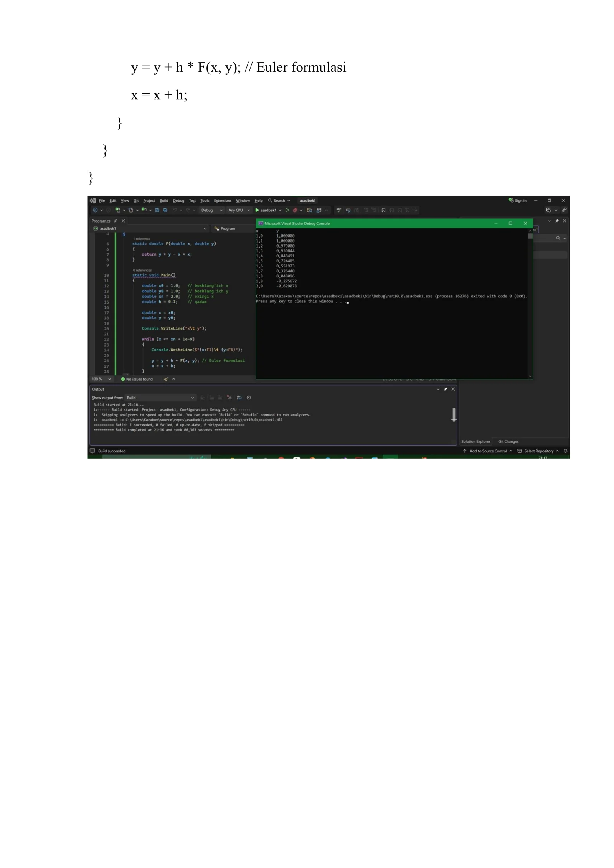Click the Navigate Backward icon
Screen dimensions: 614x868
(95, 210)
